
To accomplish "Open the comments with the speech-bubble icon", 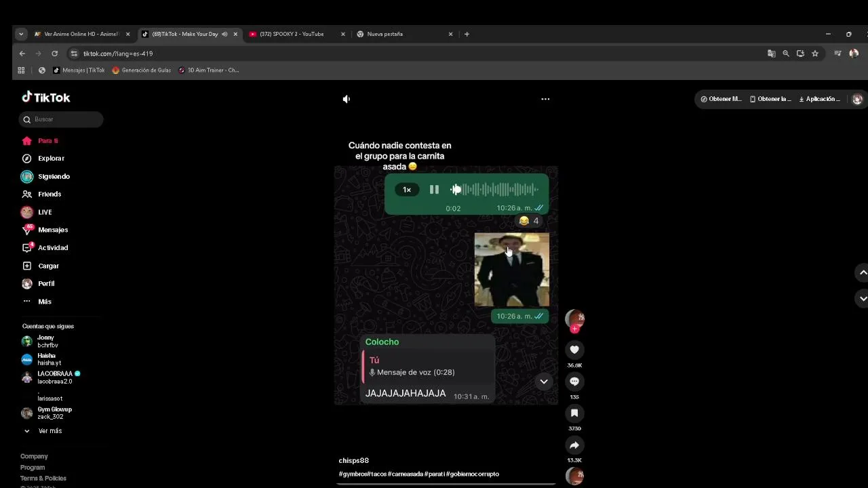I will coord(574,382).
